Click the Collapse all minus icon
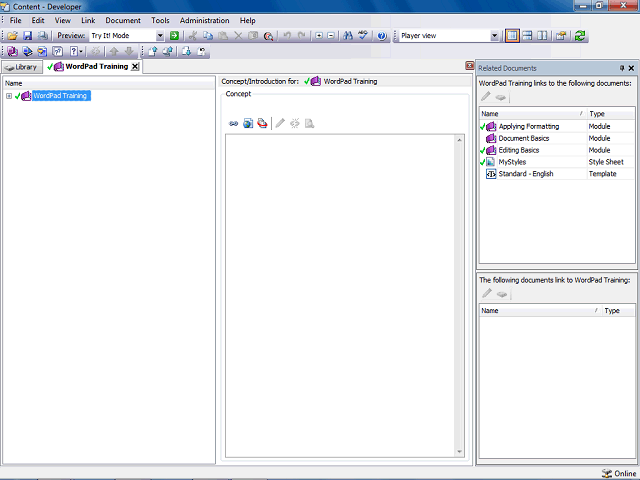The width and height of the screenshot is (640, 480). (x=331, y=36)
